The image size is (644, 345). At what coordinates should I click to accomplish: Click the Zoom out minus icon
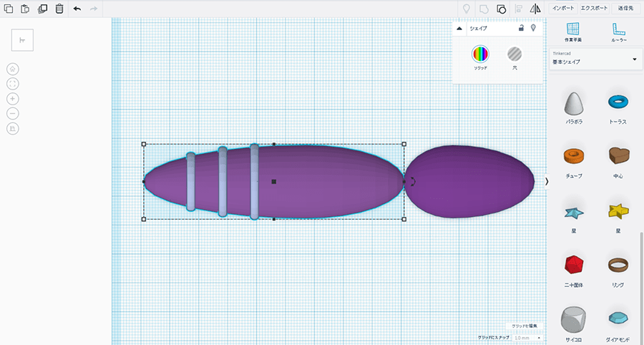pyautogui.click(x=13, y=114)
